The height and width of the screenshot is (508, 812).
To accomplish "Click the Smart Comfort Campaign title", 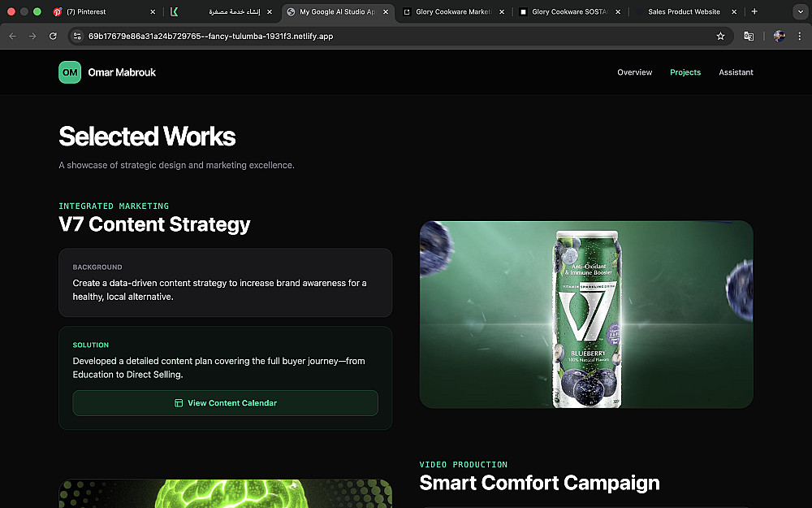I will click(539, 483).
